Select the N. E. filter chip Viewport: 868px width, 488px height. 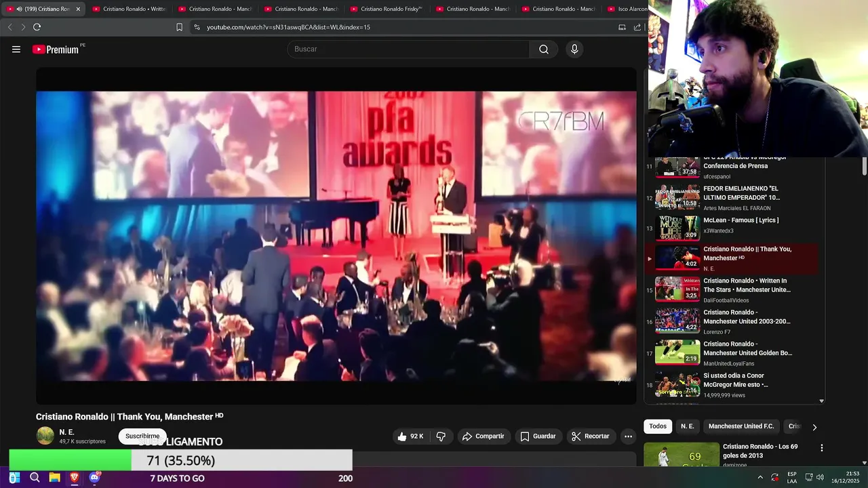click(x=687, y=426)
